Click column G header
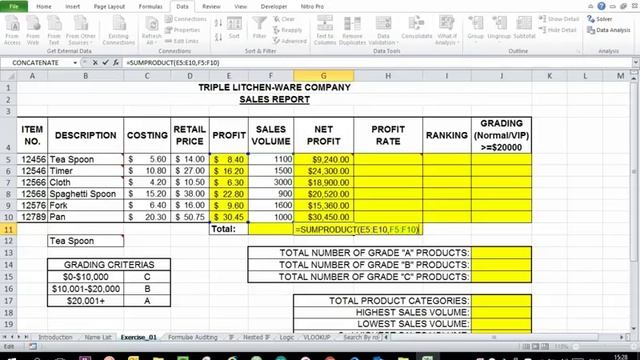Image resolution: width=640 pixels, height=360 pixels. click(x=323, y=76)
